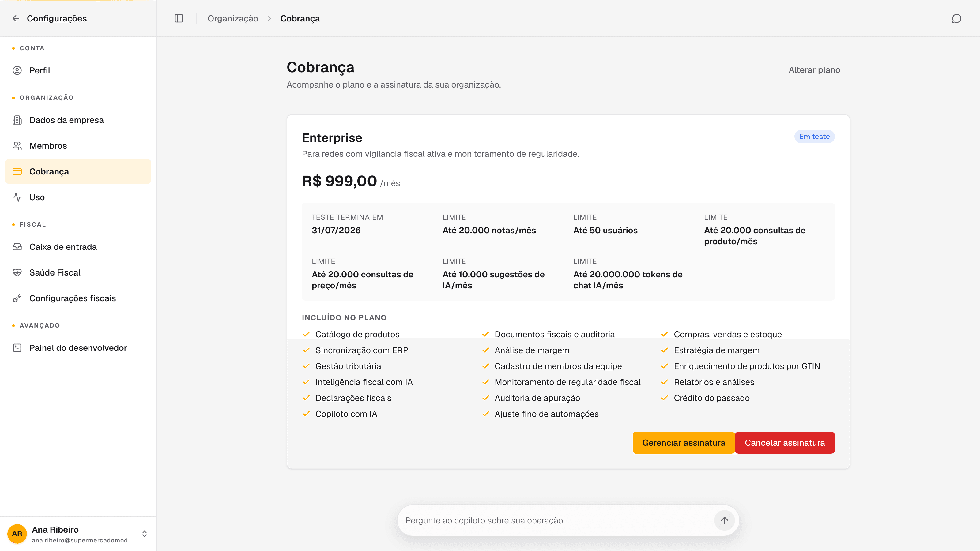
Task: Click 'Documentos fiscais e auditoria' feature
Action: (555, 334)
